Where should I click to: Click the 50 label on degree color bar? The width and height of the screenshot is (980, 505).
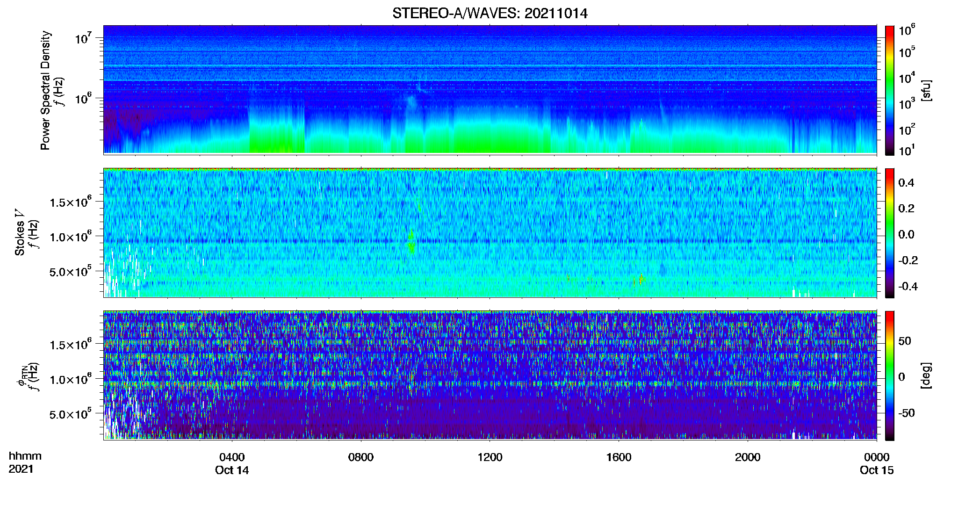[905, 341]
